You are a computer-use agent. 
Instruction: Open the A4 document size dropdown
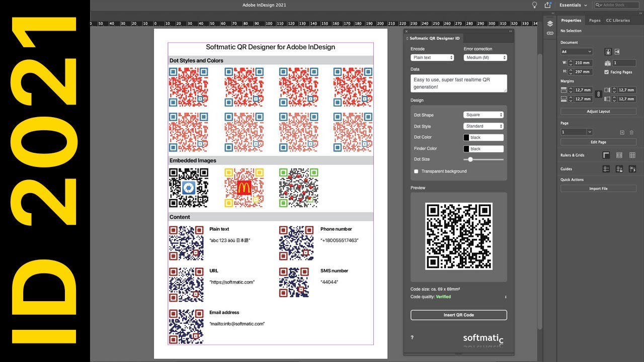577,52
